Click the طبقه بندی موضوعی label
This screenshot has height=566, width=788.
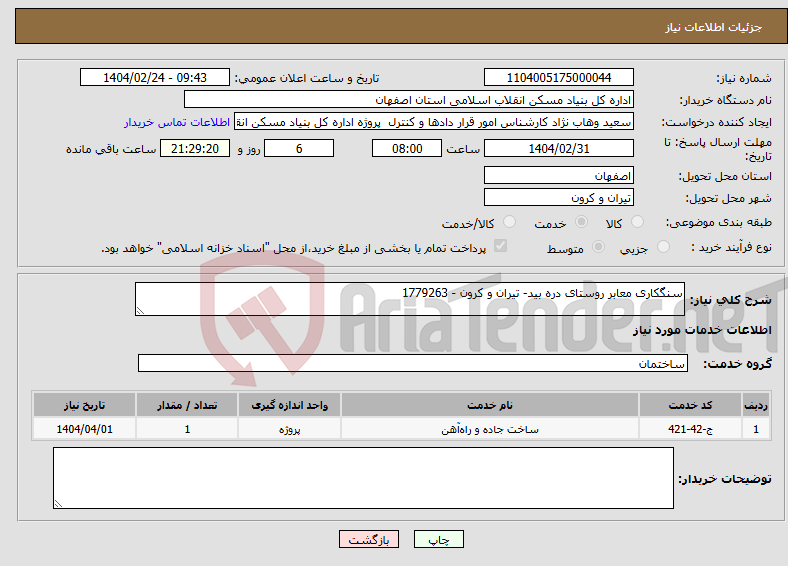[719, 222]
